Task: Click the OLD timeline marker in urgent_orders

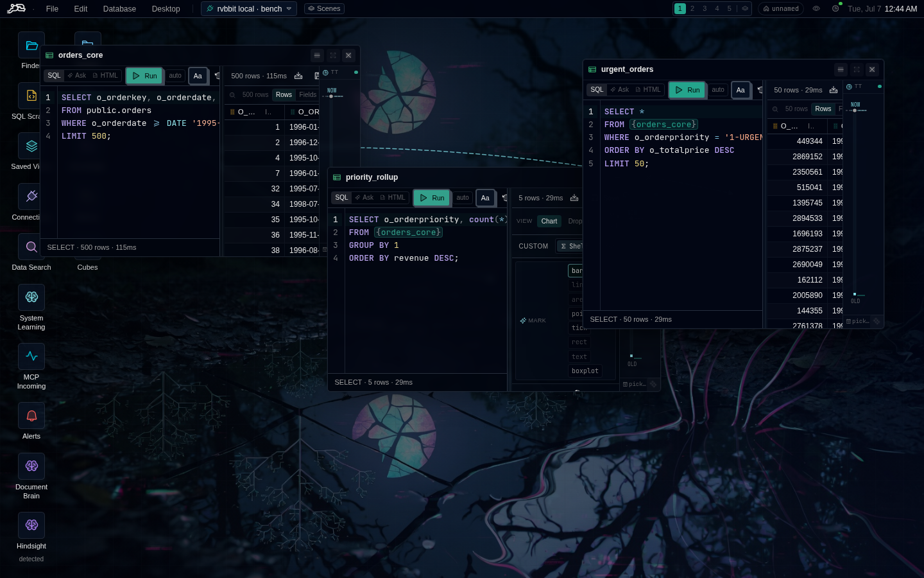Action: tap(855, 295)
